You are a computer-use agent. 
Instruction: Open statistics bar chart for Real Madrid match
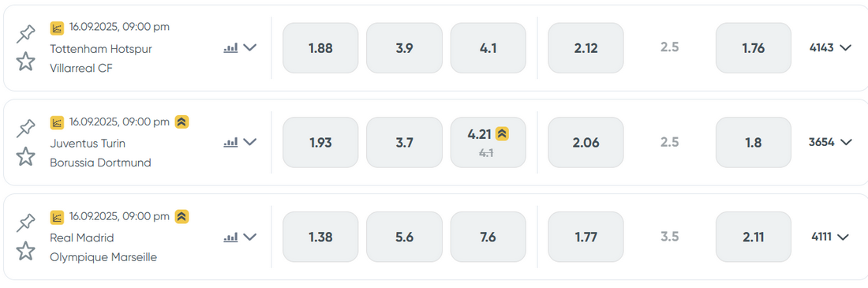tap(230, 238)
